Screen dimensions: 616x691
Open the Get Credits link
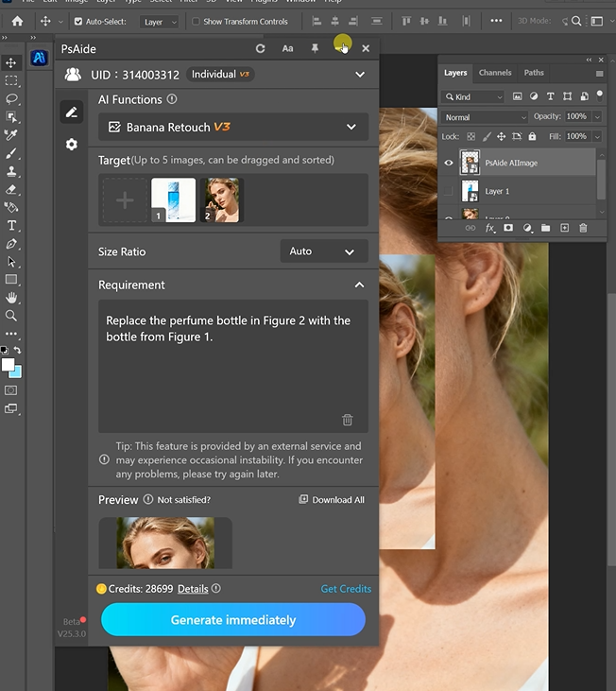pos(346,589)
